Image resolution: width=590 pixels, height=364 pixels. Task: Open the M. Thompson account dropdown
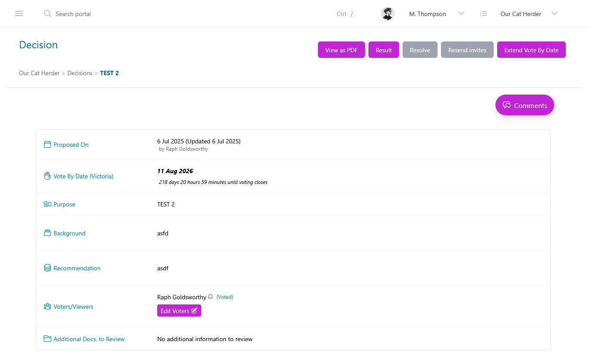click(x=461, y=13)
